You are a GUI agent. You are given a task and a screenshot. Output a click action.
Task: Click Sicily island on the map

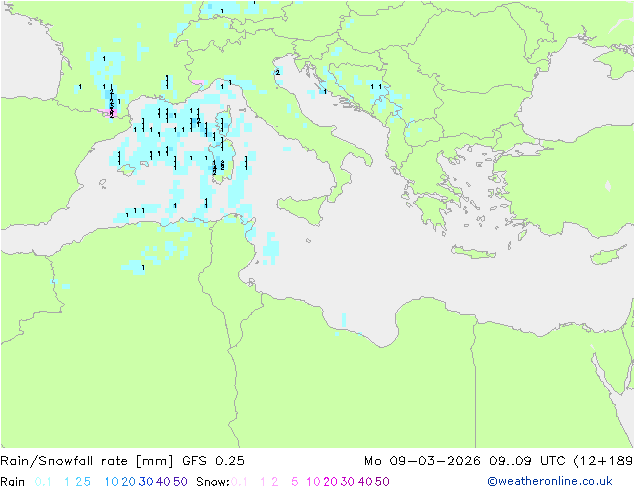click(x=304, y=209)
